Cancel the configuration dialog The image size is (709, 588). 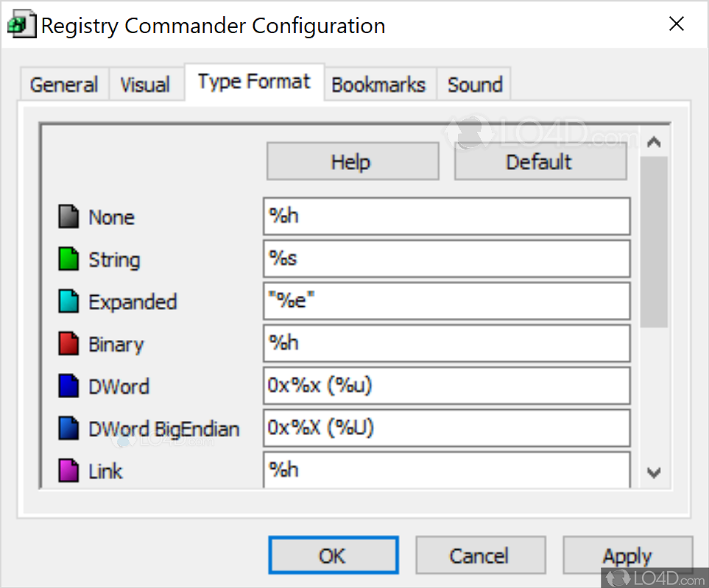[480, 555]
